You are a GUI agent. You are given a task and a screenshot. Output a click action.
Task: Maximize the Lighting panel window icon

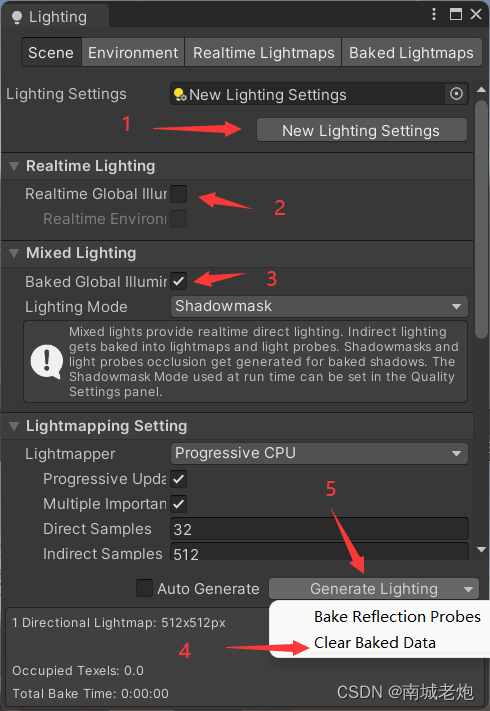pos(455,15)
